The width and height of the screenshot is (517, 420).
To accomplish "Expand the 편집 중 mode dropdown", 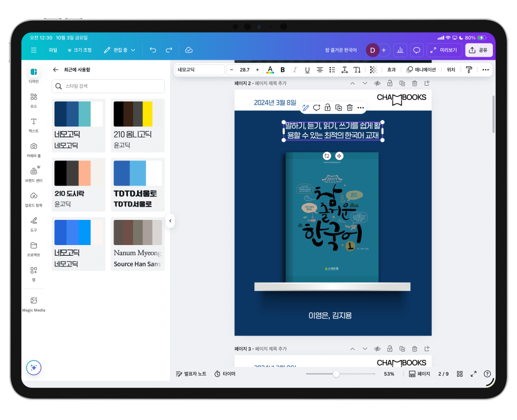I will [x=120, y=50].
